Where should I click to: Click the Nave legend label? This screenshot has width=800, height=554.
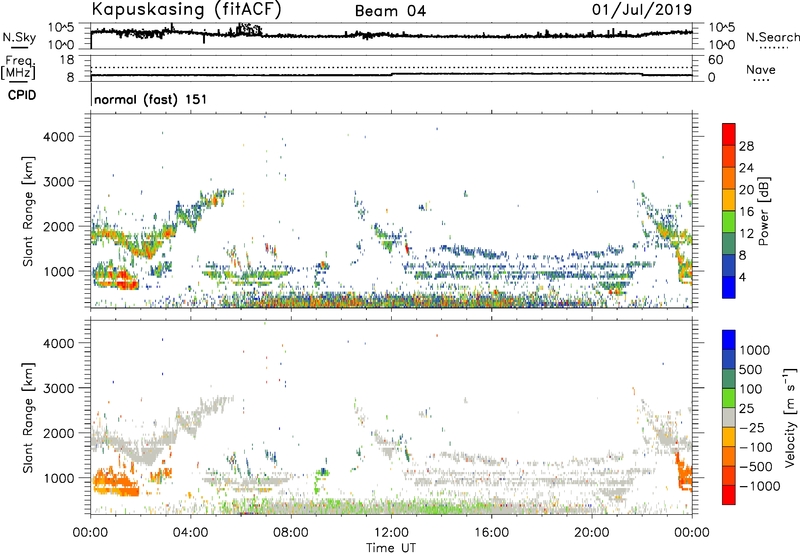(761, 69)
